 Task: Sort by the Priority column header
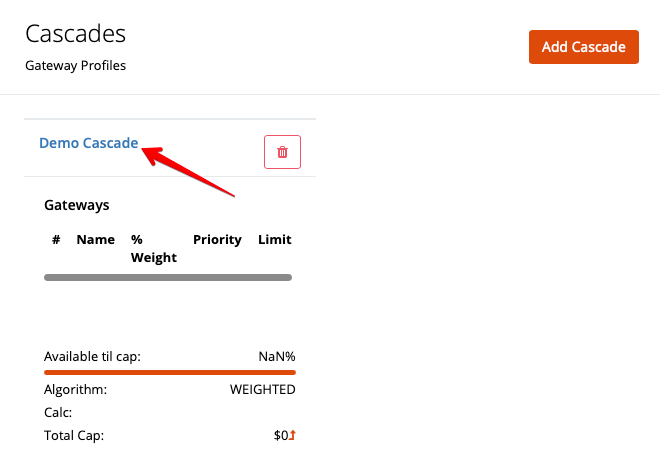coord(217,240)
